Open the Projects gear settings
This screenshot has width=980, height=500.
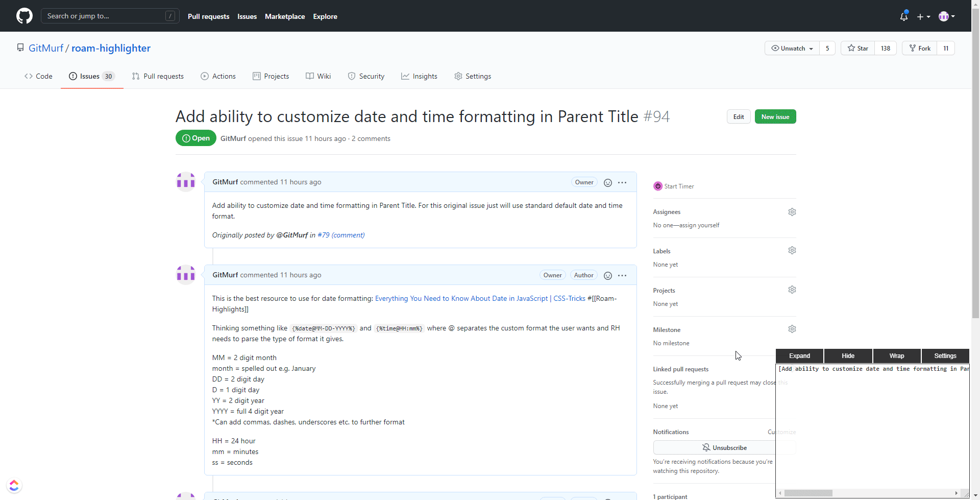[792, 290]
